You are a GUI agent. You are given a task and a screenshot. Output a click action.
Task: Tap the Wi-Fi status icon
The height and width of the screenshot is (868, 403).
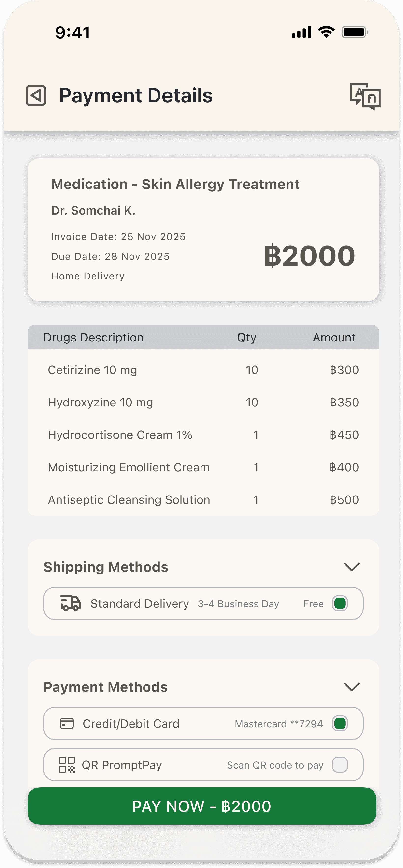pos(326,32)
